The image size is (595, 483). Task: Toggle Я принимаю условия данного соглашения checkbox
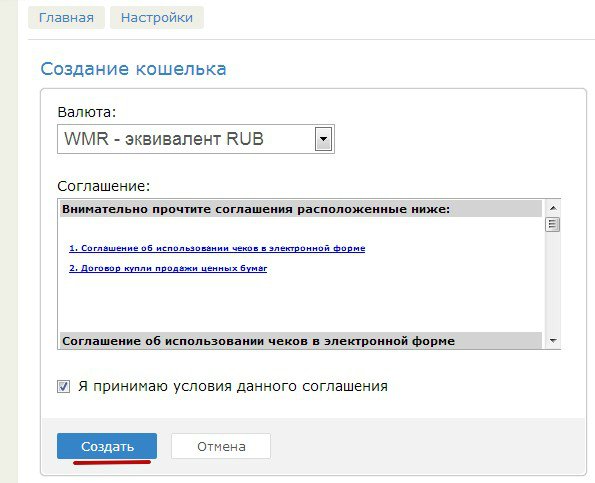point(63,387)
